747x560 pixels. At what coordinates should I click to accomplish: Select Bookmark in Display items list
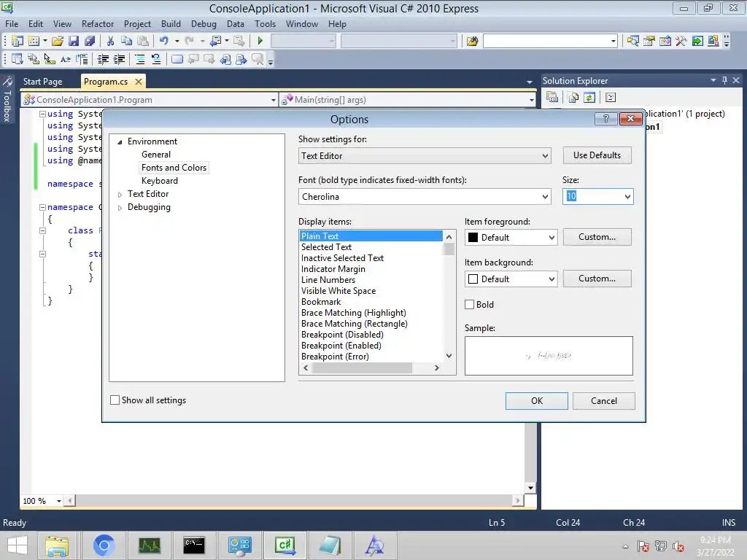[321, 302]
